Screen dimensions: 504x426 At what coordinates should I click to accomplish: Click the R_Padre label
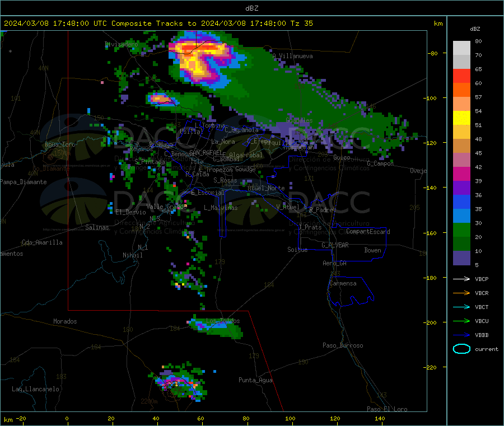321,210
